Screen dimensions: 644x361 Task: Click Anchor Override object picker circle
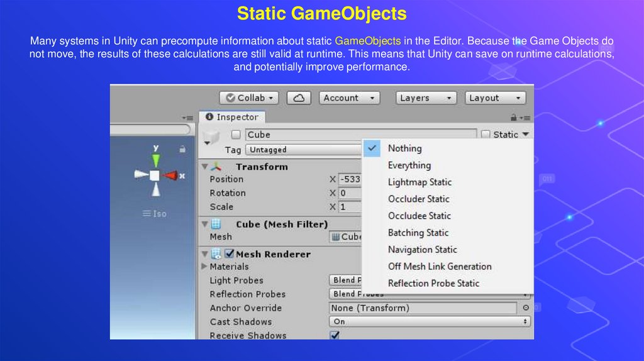(x=526, y=308)
